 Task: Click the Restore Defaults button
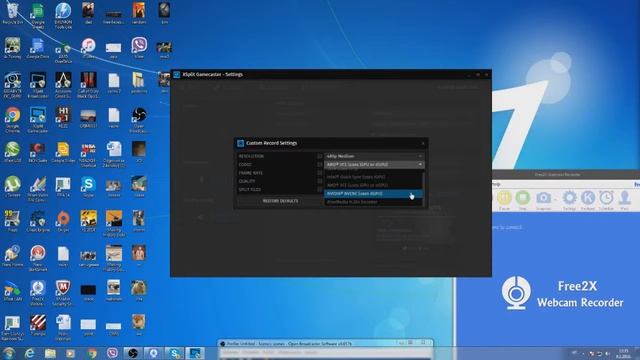(x=280, y=201)
